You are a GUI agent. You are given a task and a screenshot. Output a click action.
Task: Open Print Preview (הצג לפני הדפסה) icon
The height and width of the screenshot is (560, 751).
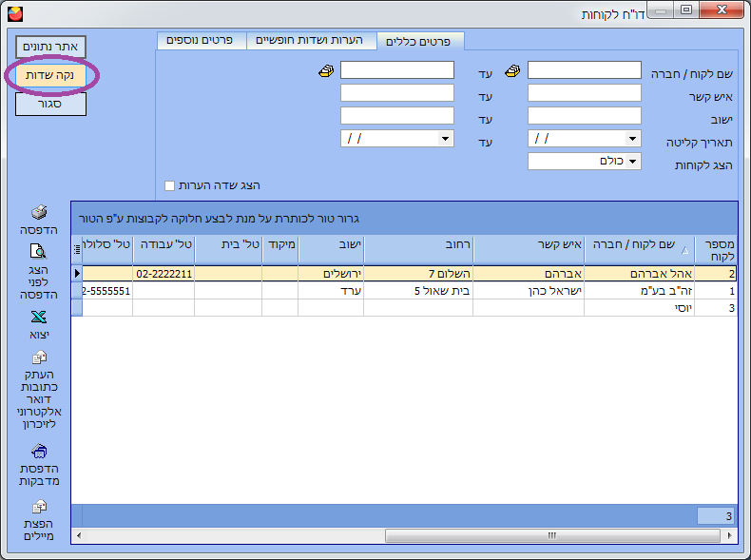point(39,252)
